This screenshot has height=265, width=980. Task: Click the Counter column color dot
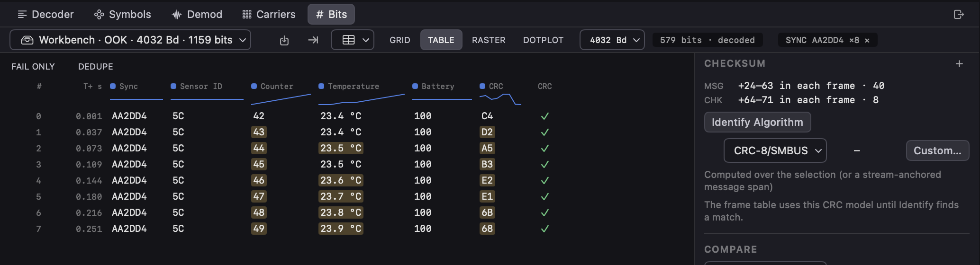tap(254, 86)
